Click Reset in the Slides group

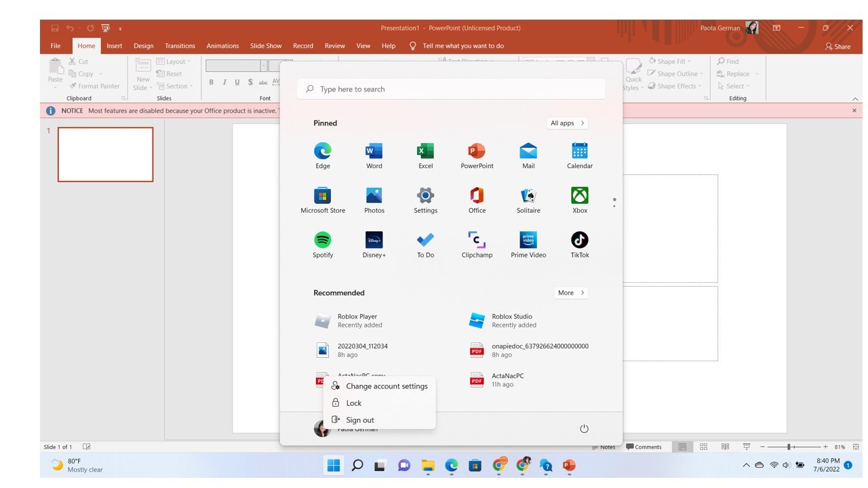click(169, 74)
